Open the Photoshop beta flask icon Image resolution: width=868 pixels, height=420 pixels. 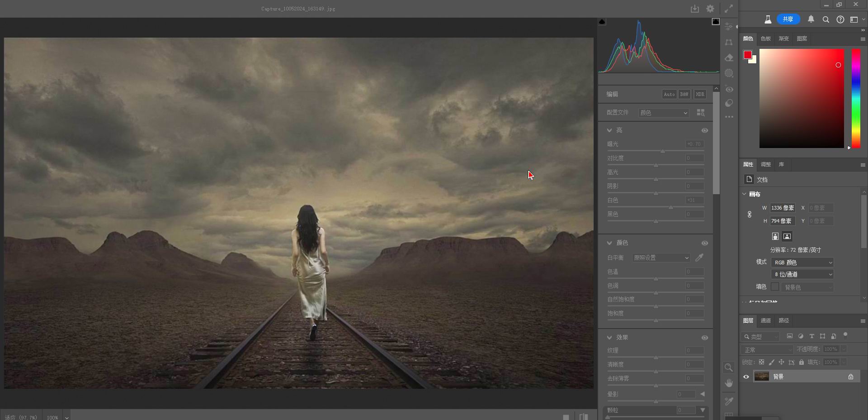pos(768,19)
